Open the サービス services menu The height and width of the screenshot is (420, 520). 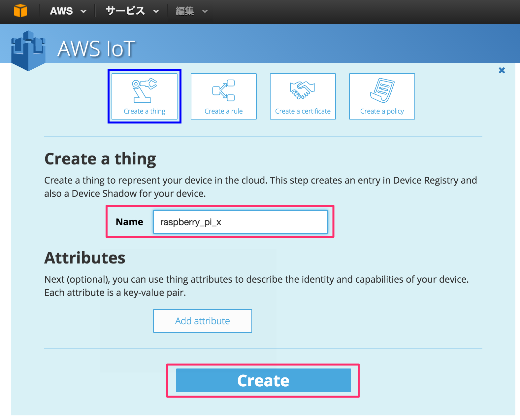pyautogui.click(x=132, y=11)
